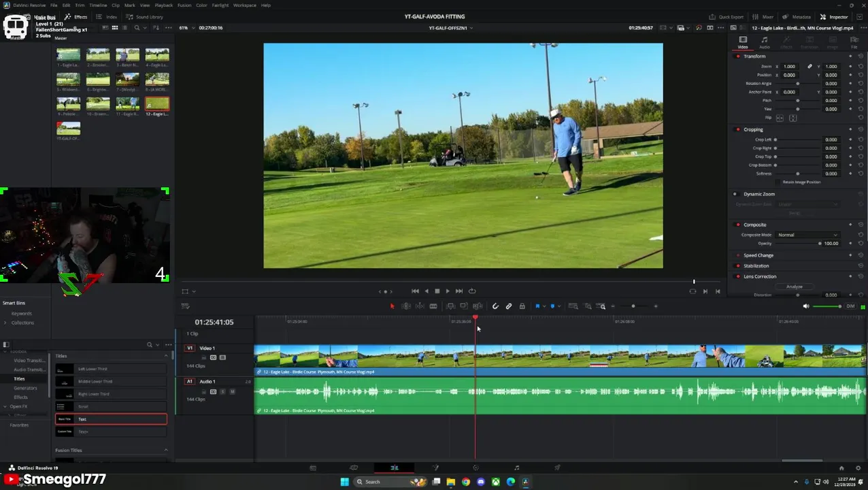
Task: Toggle the Inspector panel
Action: pos(834,17)
